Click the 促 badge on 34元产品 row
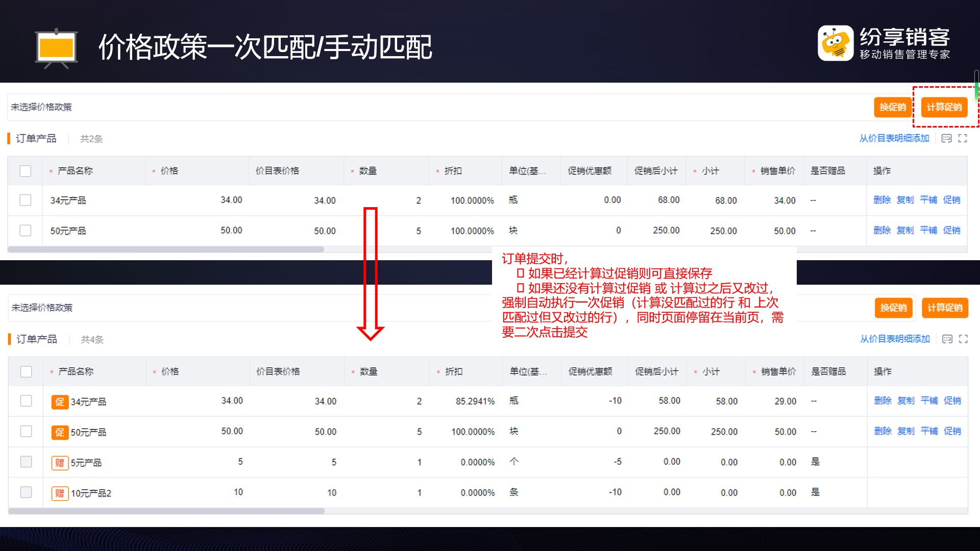Screen dimensions: 980x551 60,402
